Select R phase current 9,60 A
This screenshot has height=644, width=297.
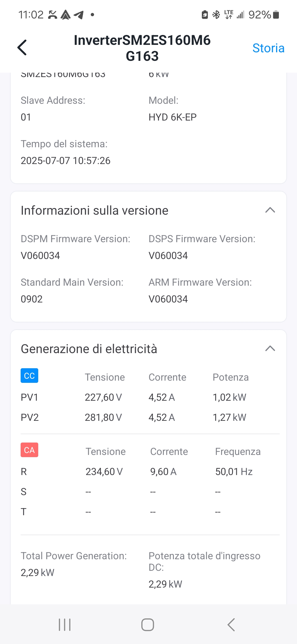[x=163, y=472]
